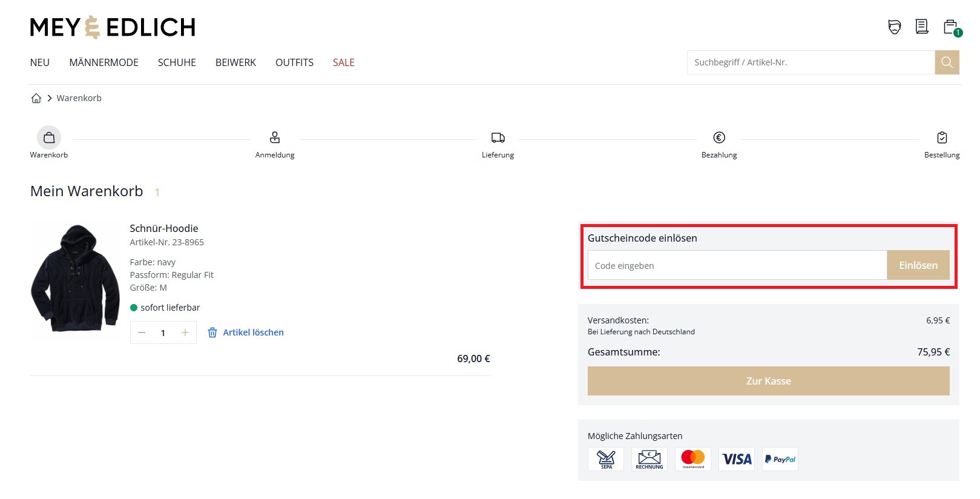Screen dimensions: 980x499
Task: Open the SALE menu
Action: tap(344, 62)
